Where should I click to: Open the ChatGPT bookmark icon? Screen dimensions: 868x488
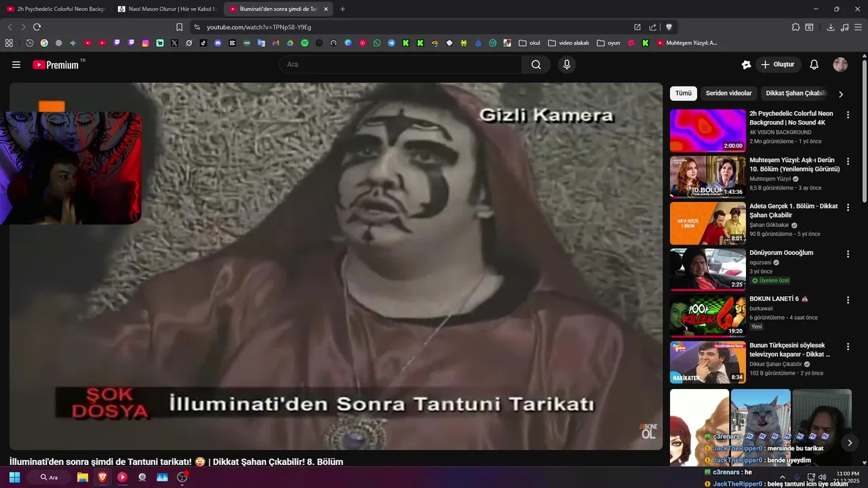58,43
